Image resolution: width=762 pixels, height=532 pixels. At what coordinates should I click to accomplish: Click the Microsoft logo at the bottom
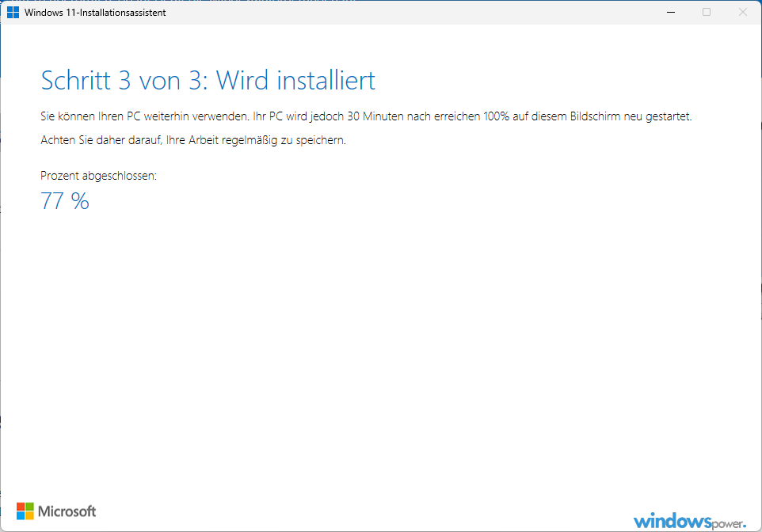coord(56,511)
